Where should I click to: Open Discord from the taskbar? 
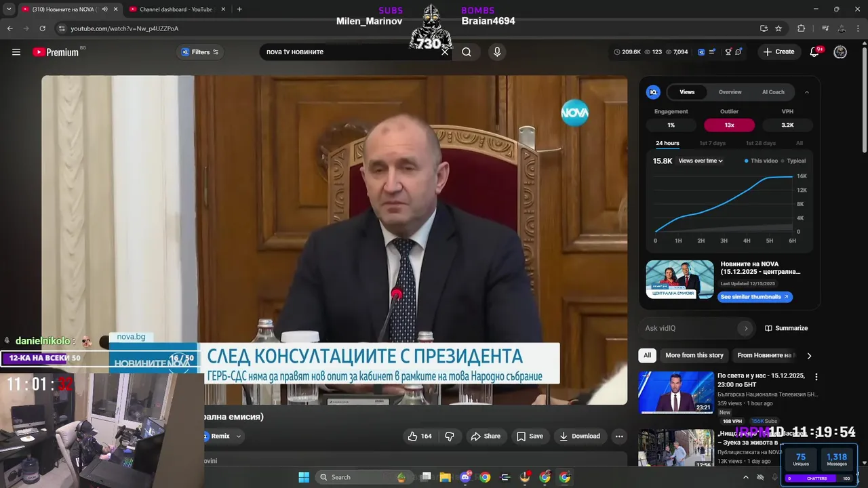point(465,477)
